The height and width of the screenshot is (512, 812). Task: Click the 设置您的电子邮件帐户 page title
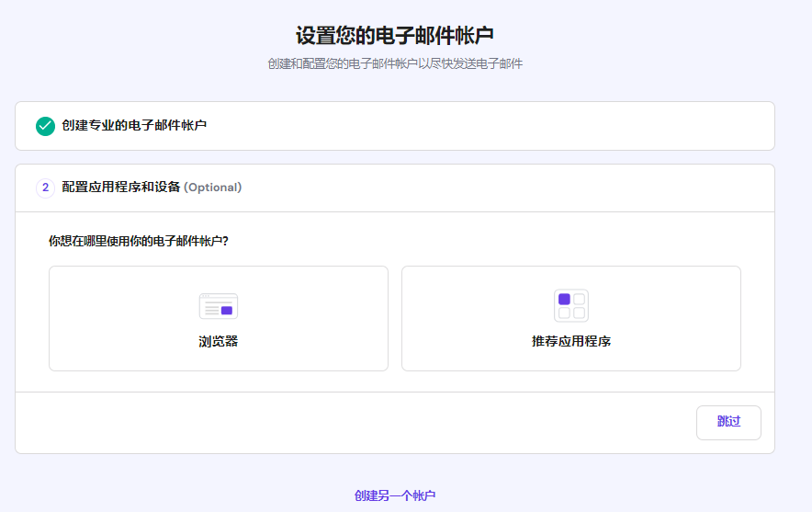point(395,36)
